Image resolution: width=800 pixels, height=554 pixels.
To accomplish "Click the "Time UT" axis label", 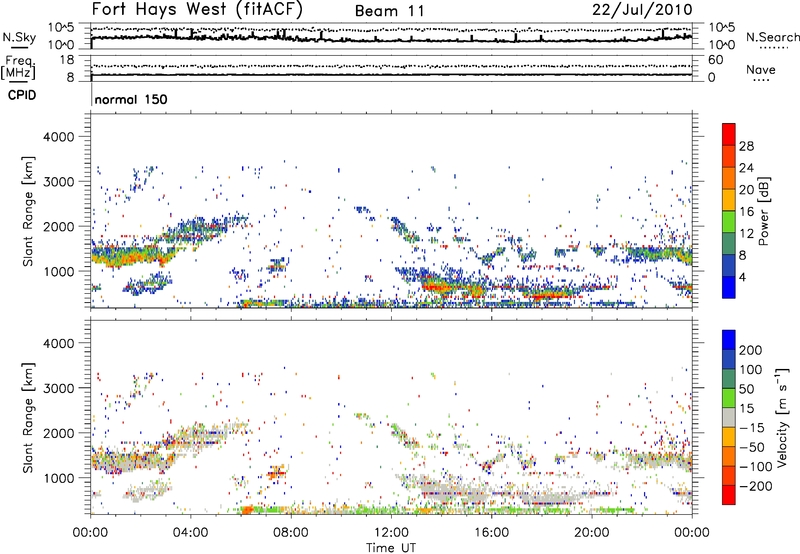I will [391, 548].
